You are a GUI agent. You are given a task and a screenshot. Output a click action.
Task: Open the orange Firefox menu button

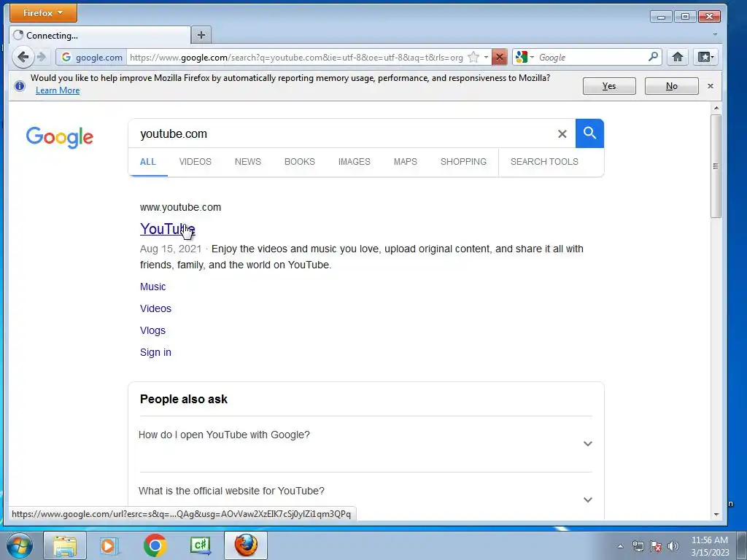pyautogui.click(x=43, y=13)
